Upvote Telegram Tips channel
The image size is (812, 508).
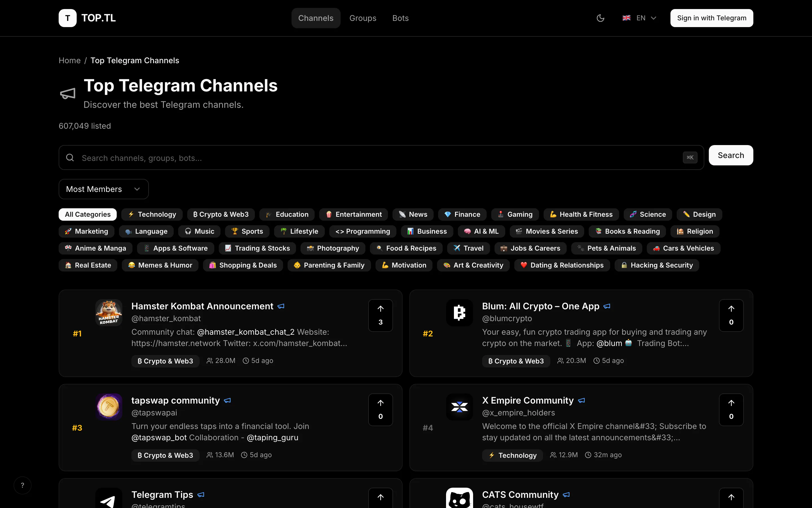381,498
